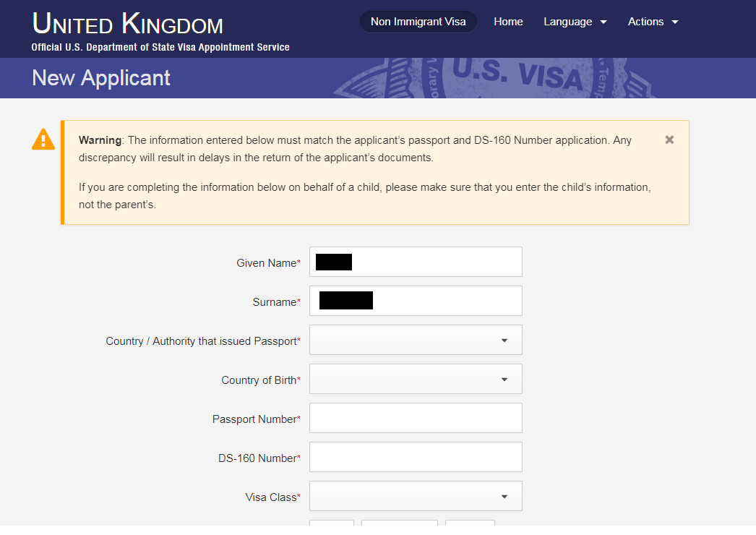This screenshot has width=756, height=535.
Task: Dismiss the warning banner with the X icon
Action: pyautogui.click(x=669, y=140)
